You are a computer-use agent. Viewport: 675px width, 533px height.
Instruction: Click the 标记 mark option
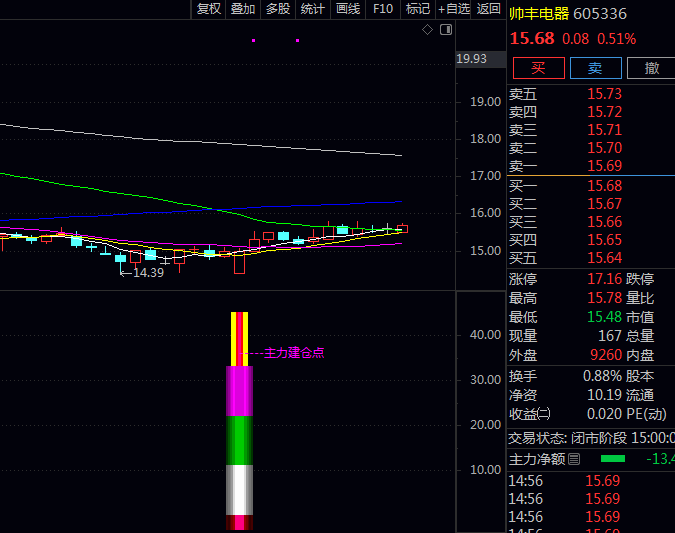click(x=418, y=9)
